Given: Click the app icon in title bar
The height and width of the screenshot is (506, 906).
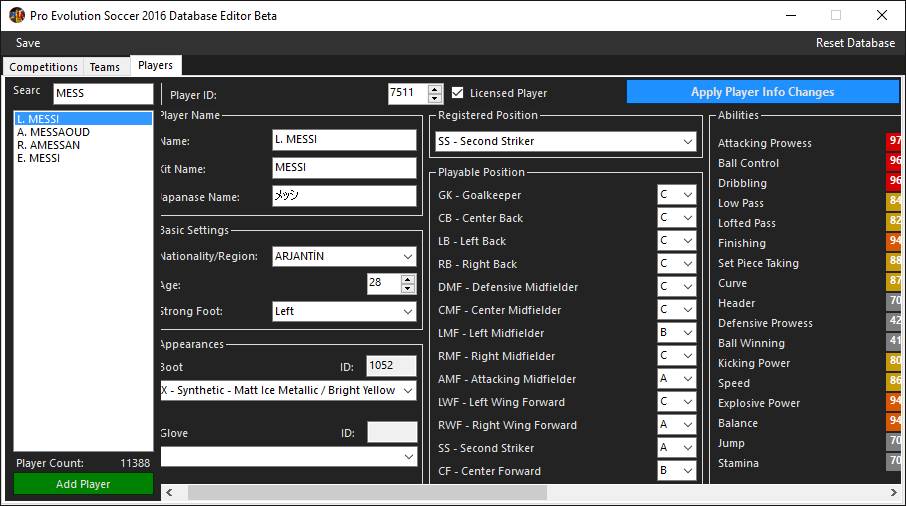Looking at the screenshot, I should (x=17, y=16).
